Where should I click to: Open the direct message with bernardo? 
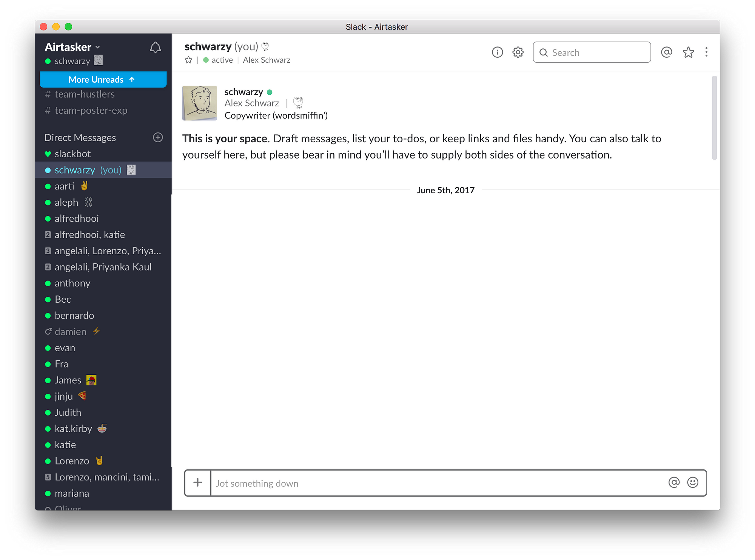[x=103, y=315]
